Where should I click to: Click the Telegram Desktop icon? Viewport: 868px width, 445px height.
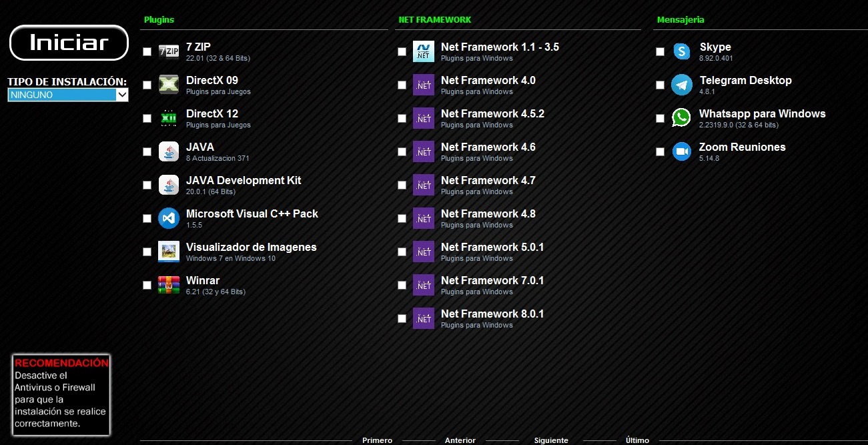click(x=681, y=85)
